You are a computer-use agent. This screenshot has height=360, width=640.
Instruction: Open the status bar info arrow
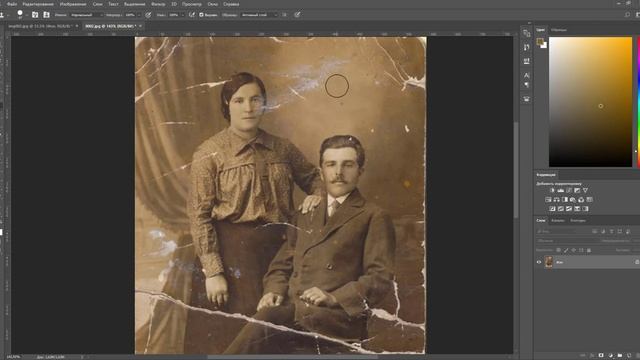pos(82,357)
